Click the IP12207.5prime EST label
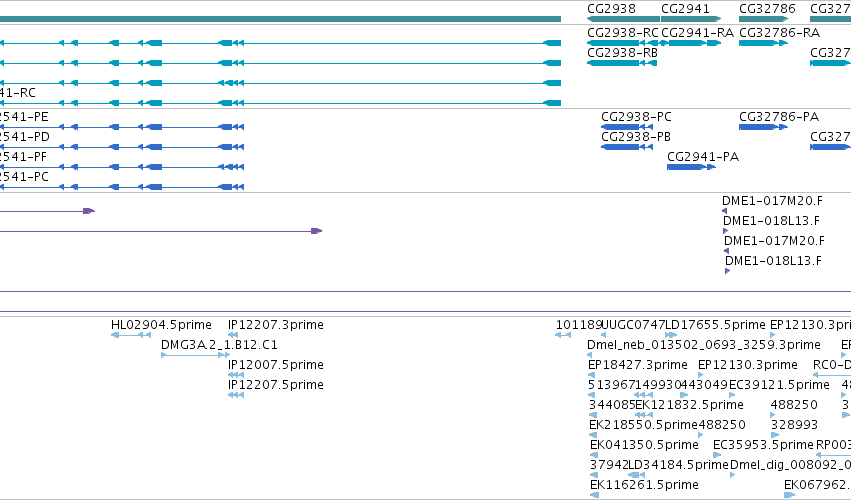The height and width of the screenshot is (500, 851). click(276, 385)
